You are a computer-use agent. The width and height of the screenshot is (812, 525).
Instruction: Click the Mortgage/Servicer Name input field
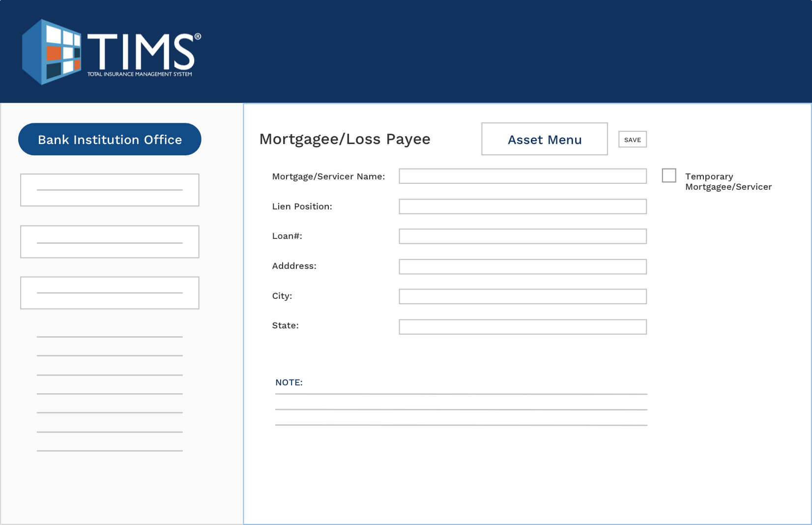click(x=522, y=176)
